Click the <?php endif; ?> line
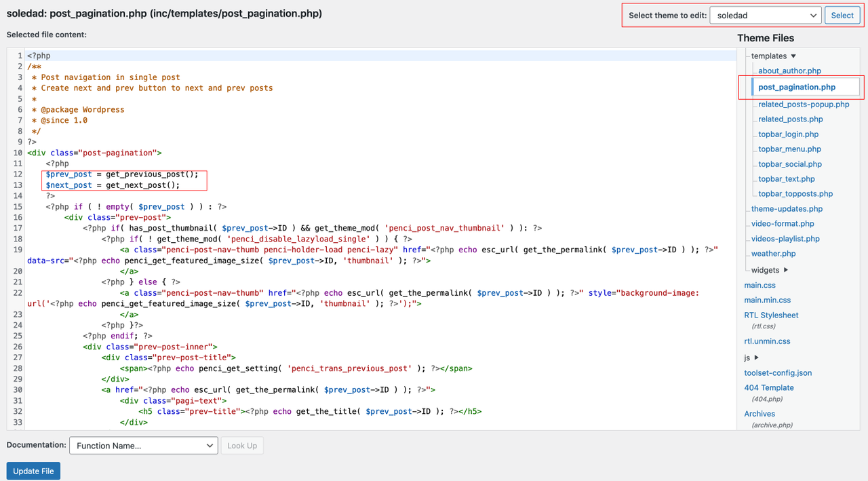The height and width of the screenshot is (481, 868). pyautogui.click(x=117, y=336)
